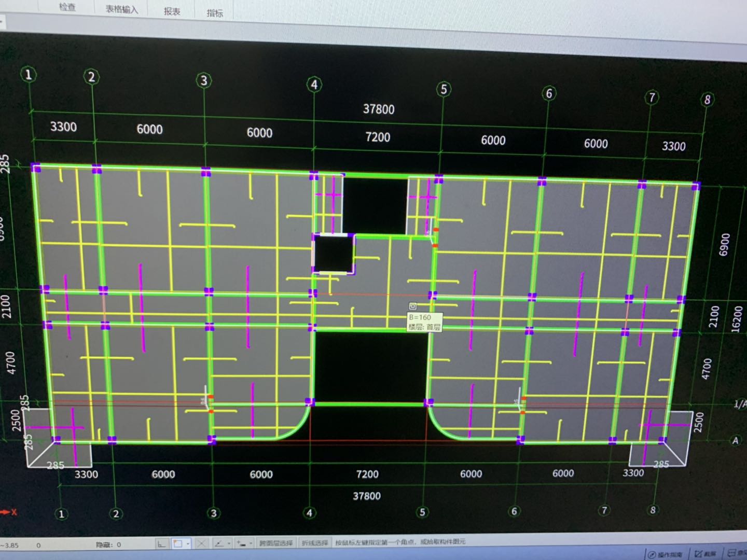Click the bottom 7200 dimension text

pos(367,474)
